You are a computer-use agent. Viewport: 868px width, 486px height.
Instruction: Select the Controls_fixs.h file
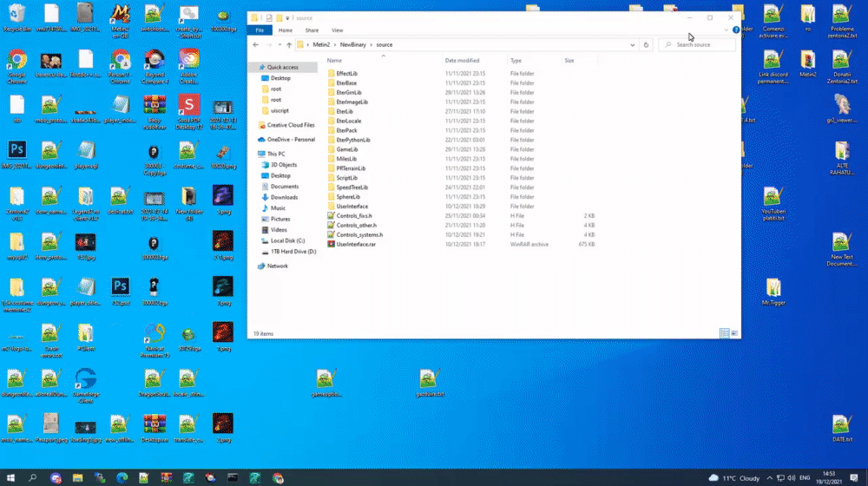click(x=354, y=216)
